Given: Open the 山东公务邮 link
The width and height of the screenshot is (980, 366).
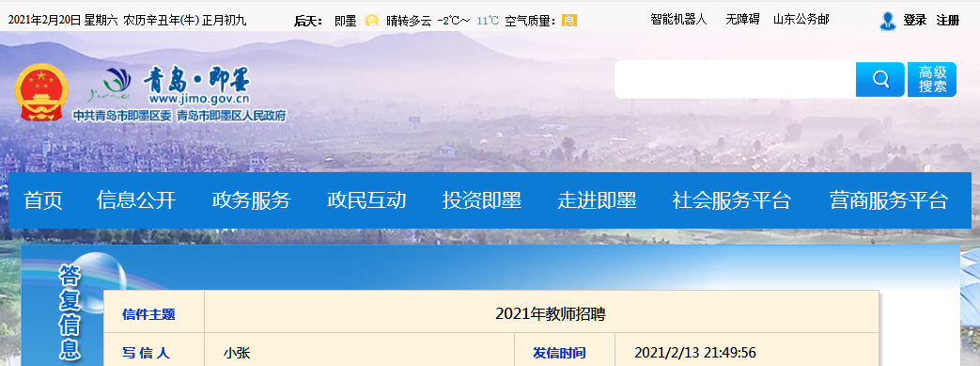Looking at the screenshot, I should [801, 20].
